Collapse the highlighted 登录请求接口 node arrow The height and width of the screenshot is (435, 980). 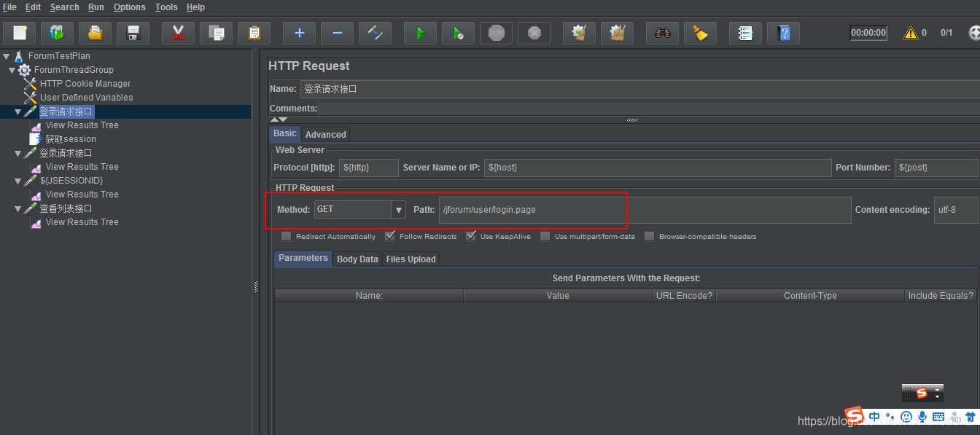tap(18, 111)
